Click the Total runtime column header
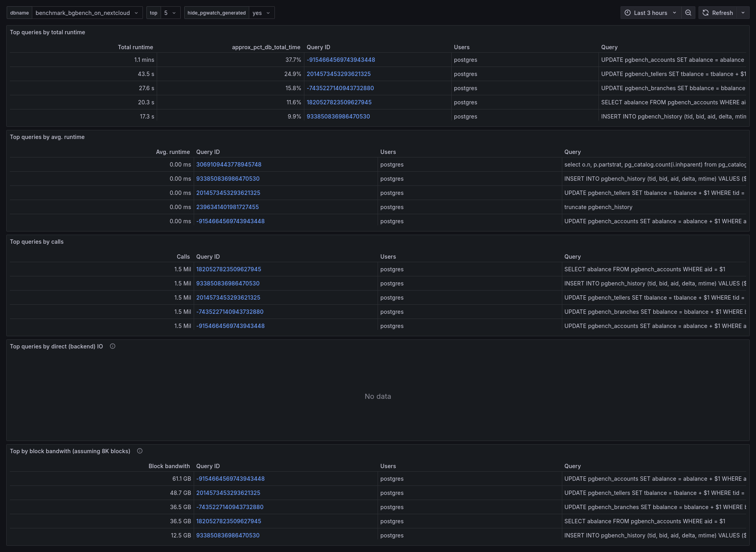This screenshot has width=756, height=552. [x=135, y=47]
